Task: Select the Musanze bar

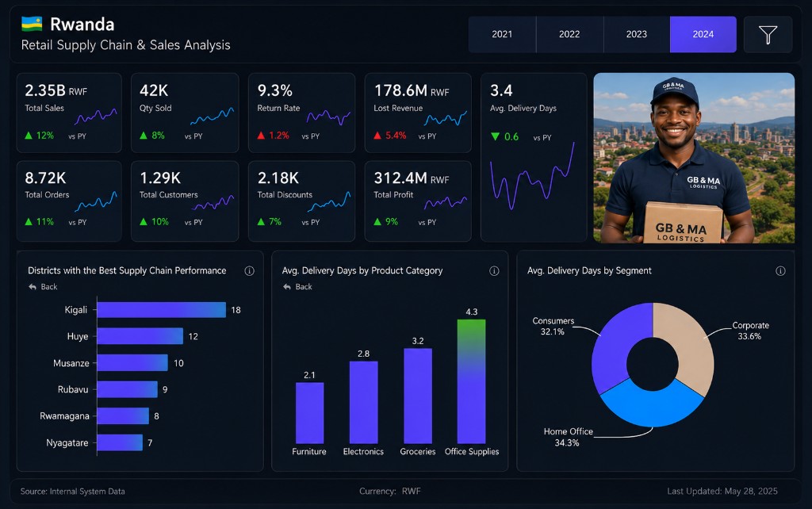Action: pyautogui.click(x=132, y=363)
